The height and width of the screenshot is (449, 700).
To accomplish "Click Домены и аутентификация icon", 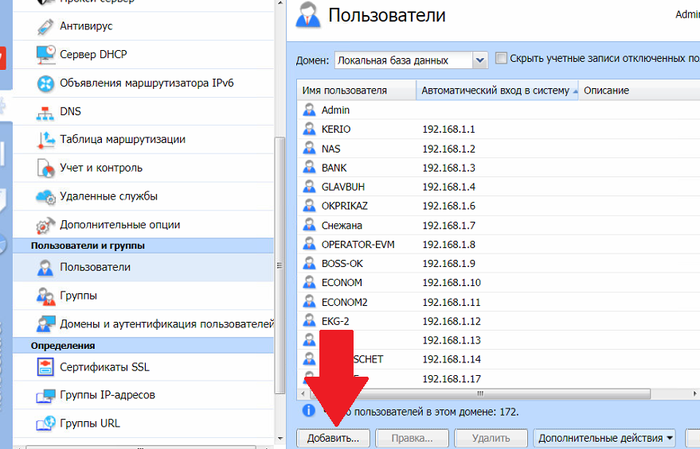I will pos(45,324).
